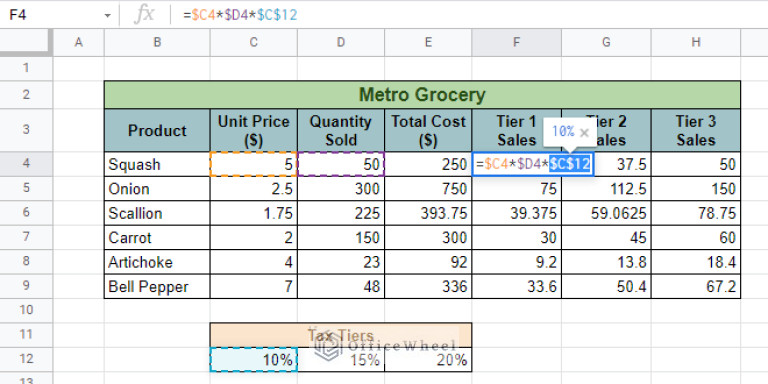Image resolution: width=768 pixels, height=384 pixels.
Task: Select column D header
Action: tap(341, 43)
